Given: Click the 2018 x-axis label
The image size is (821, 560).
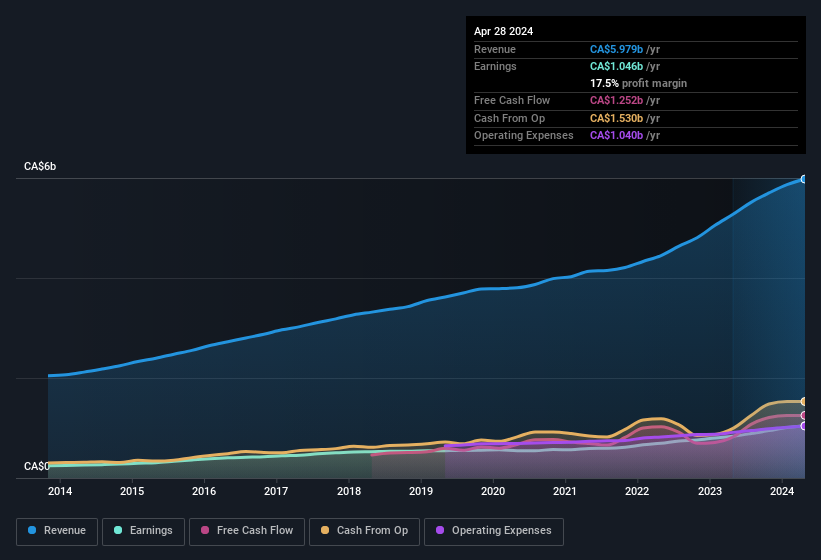Looking at the screenshot, I should coord(349,491).
